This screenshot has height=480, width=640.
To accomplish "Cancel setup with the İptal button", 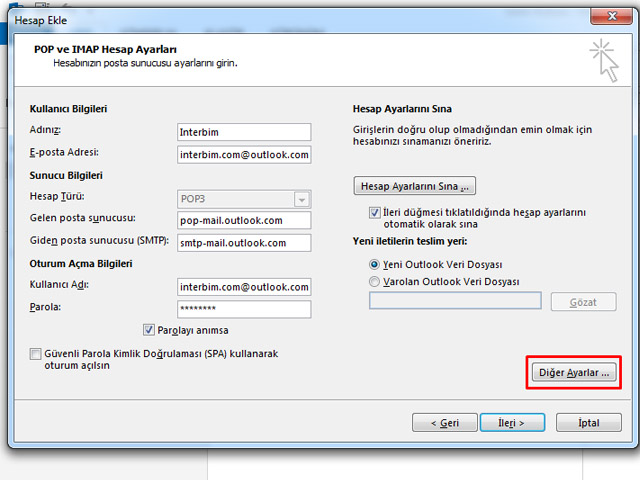I will point(589,423).
